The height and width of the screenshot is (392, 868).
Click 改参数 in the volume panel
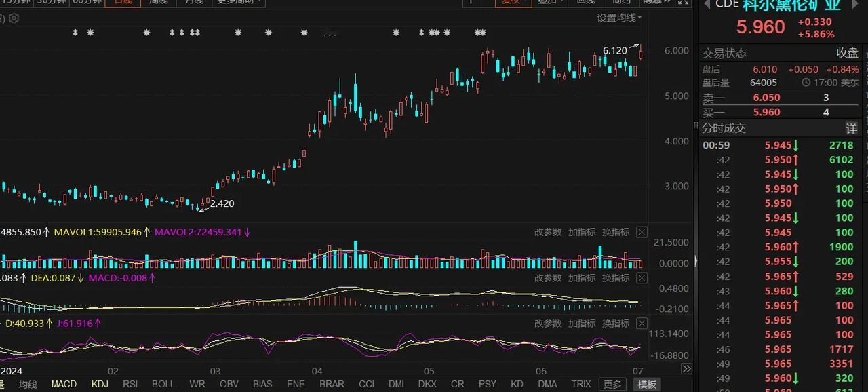(548, 232)
